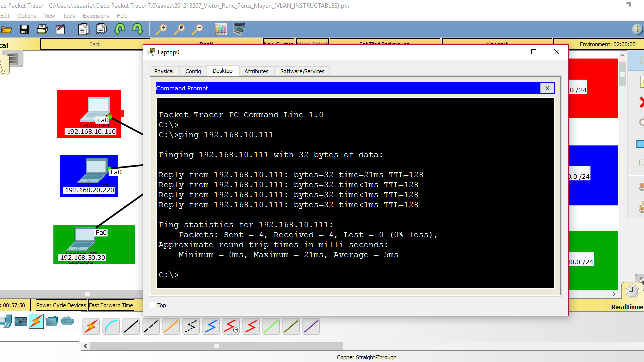This screenshot has height=362, width=644.
Task: Choose the olive IoT custom cable
Action: coord(291,327)
